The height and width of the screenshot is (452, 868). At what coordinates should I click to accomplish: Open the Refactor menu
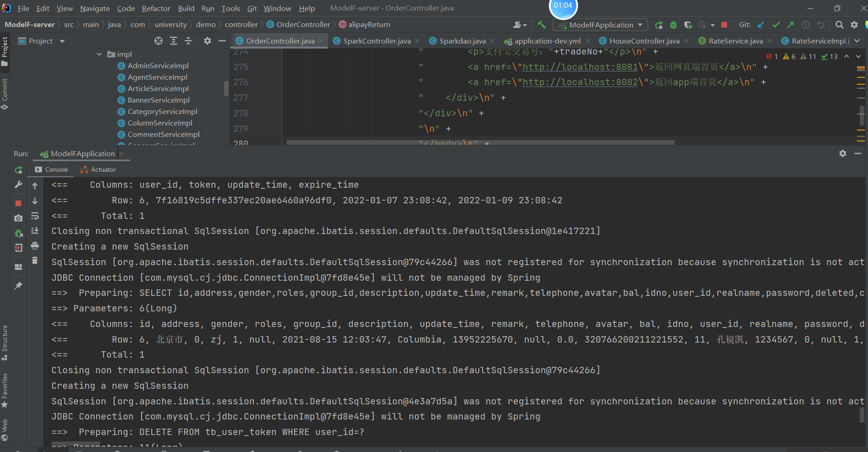click(156, 8)
